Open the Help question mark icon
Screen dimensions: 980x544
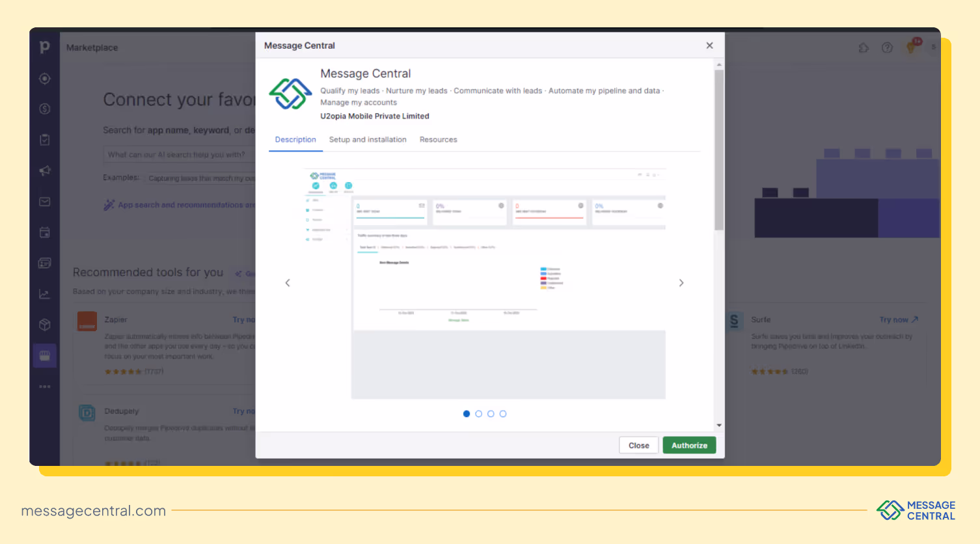(x=887, y=48)
